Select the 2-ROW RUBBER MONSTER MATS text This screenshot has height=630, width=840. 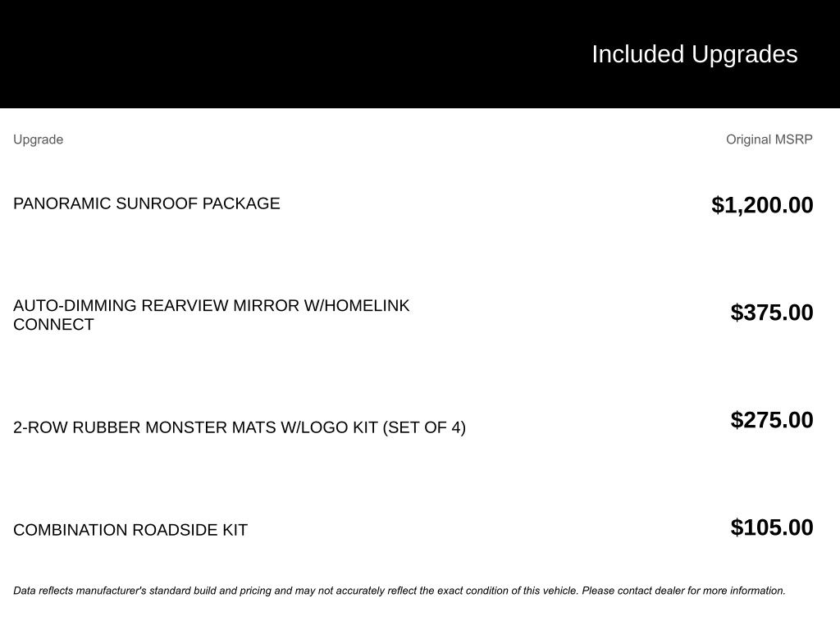pos(144,427)
